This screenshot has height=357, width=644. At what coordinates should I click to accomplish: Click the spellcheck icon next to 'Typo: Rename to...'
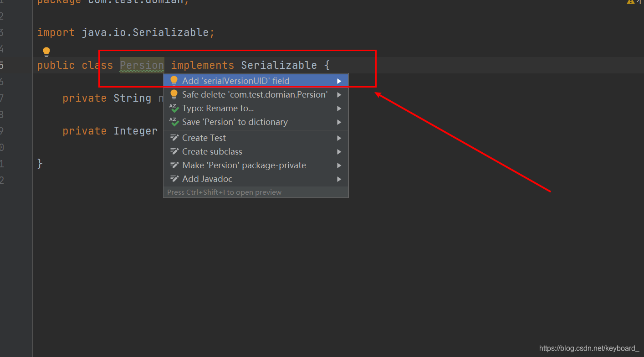[x=174, y=108]
